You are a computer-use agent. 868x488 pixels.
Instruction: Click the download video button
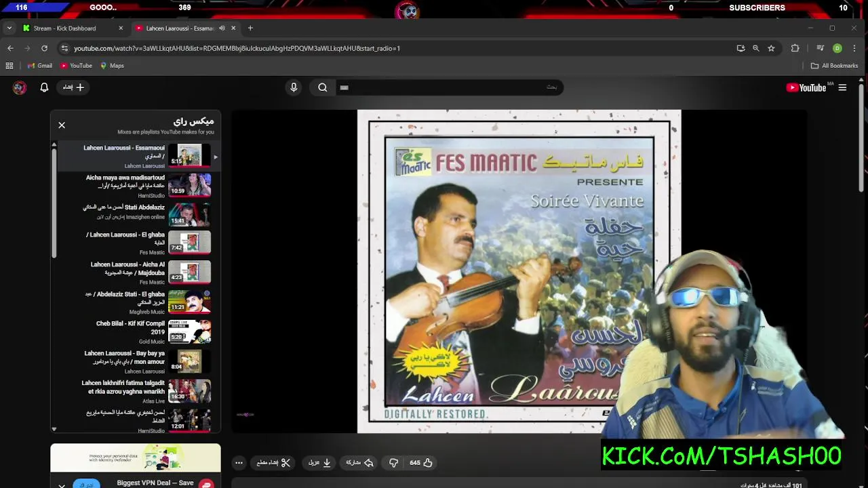pyautogui.click(x=319, y=463)
